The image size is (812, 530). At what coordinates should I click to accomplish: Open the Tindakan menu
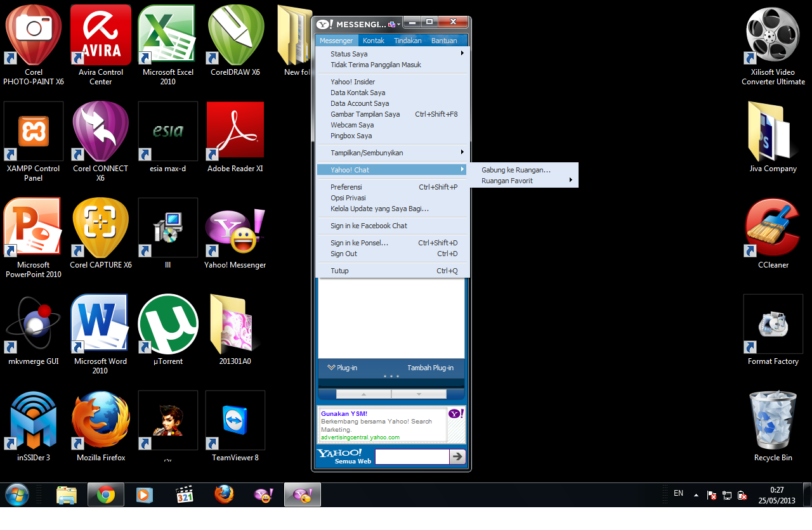[408, 41]
